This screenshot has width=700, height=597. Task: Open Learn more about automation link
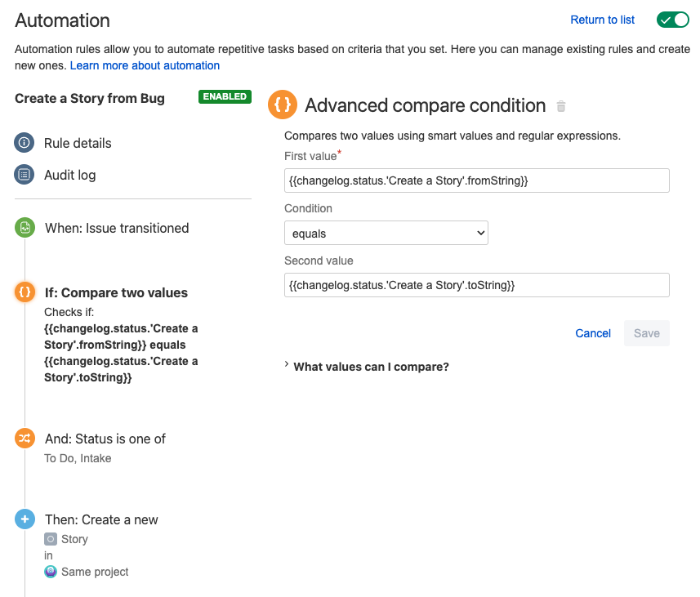(145, 65)
